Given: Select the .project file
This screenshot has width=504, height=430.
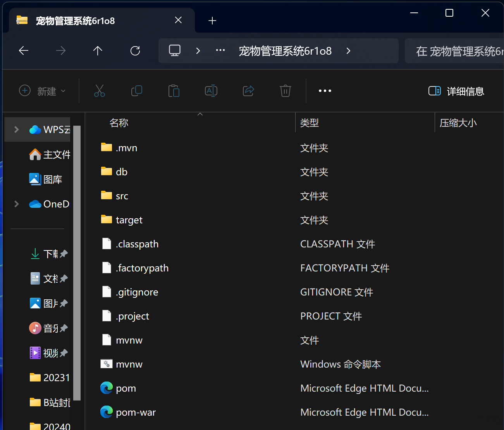Looking at the screenshot, I should (x=132, y=316).
